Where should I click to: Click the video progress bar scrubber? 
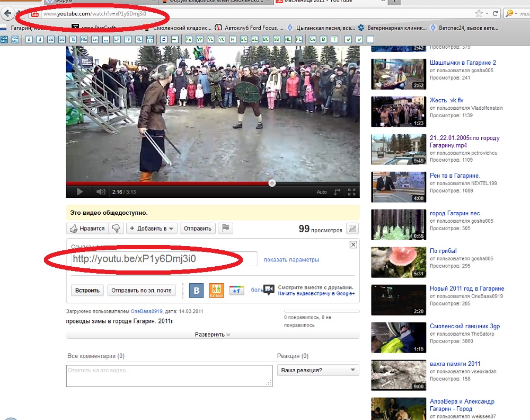272,183
